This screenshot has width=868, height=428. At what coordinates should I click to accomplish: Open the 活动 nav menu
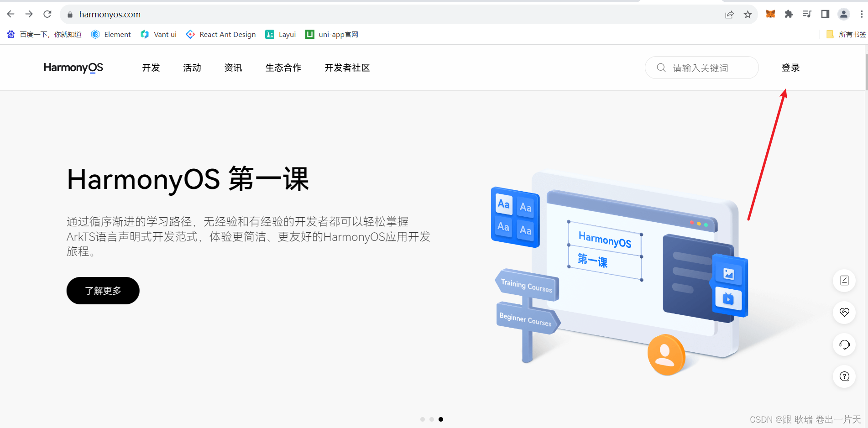click(192, 68)
